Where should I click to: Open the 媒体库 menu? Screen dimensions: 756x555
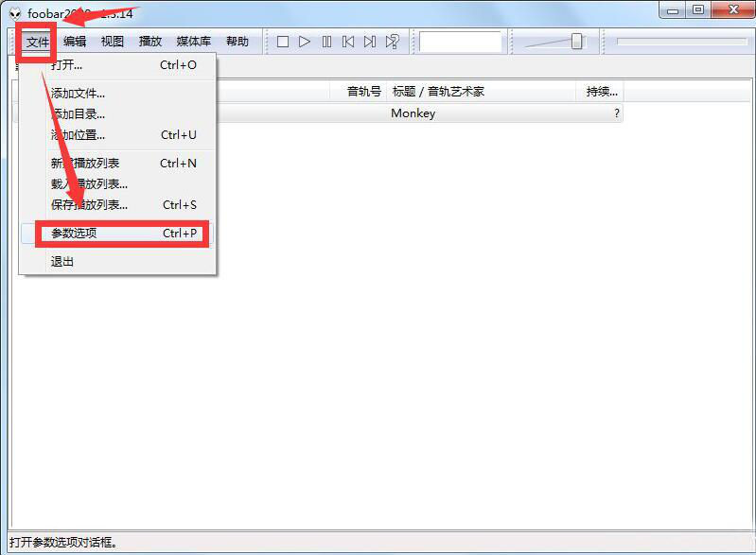(194, 42)
